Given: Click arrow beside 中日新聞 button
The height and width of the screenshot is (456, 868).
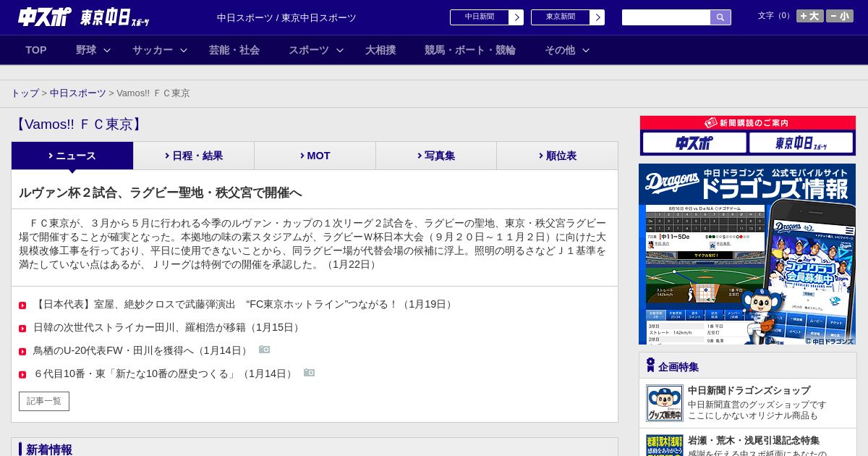Looking at the screenshot, I should coord(516,17).
